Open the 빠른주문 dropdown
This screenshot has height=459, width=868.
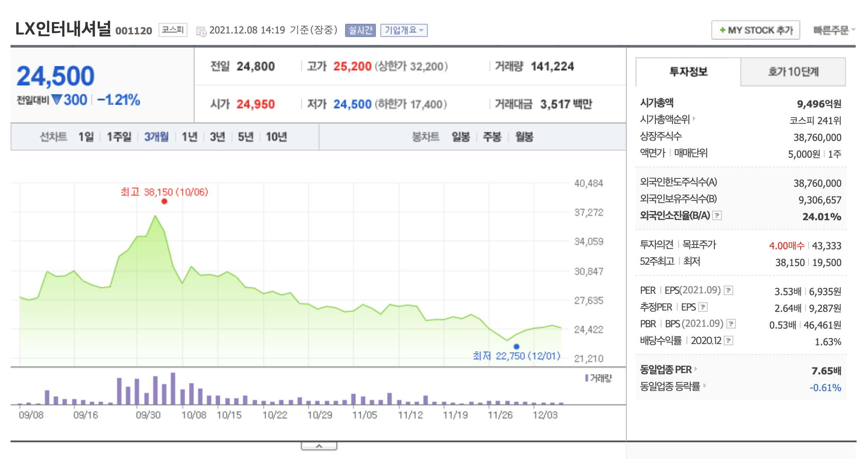(x=834, y=30)
